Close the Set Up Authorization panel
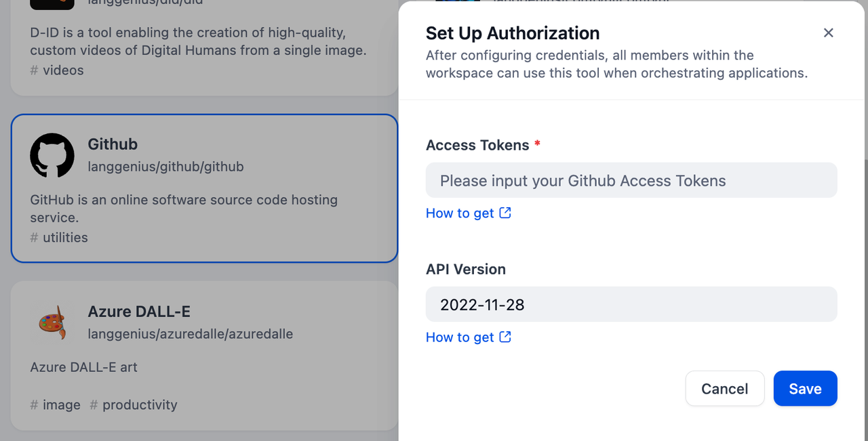Image resolution: width=868 pixels, height=441 pixels. coord(828,33)
